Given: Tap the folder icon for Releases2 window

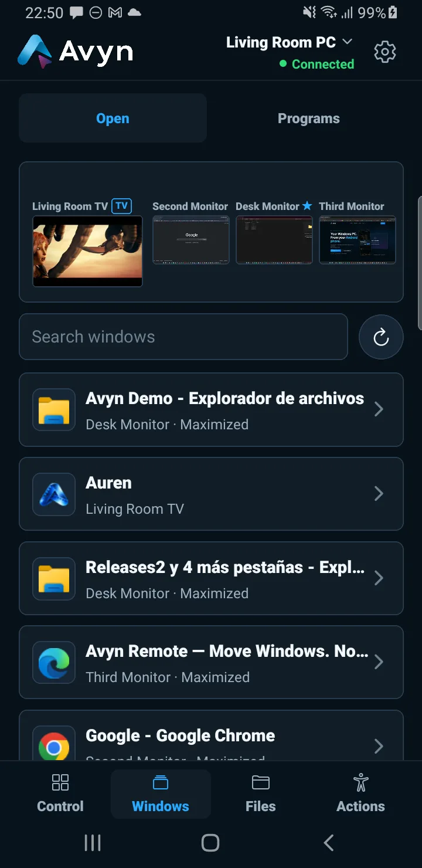Looking at the screenshot, I should [54, 578].
